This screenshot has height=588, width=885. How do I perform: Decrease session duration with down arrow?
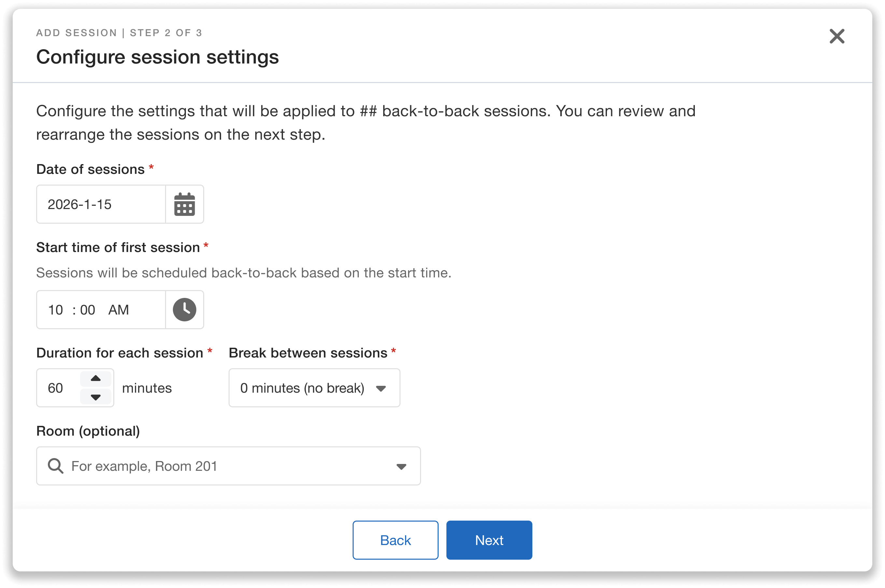(96, 398)
